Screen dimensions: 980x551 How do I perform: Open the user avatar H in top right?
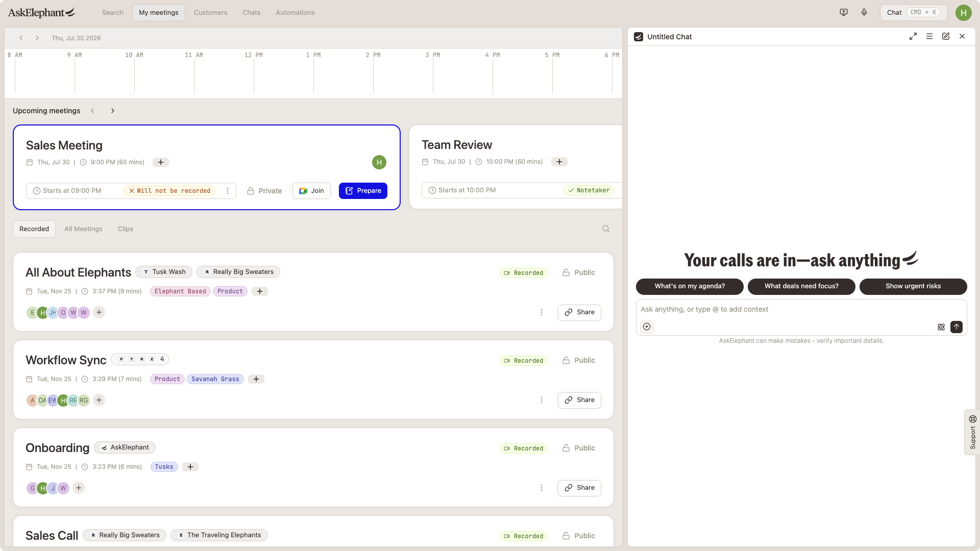coord(963,13)
